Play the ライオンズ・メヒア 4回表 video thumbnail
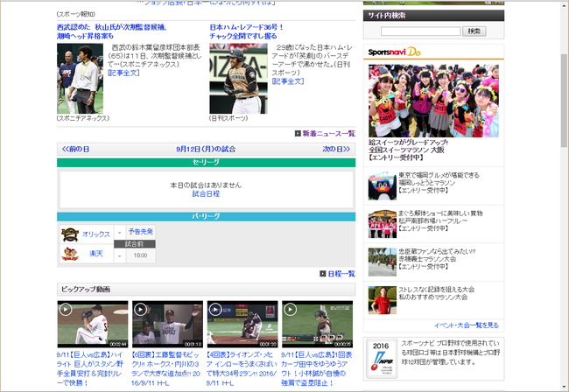This screenshot has height=392, width=569. pos(242,325)
